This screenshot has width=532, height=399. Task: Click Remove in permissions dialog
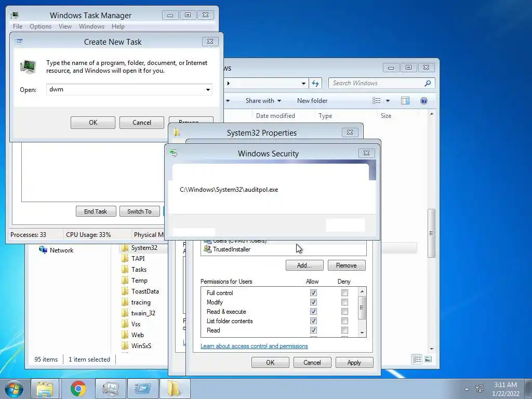[x=347, y=265]
